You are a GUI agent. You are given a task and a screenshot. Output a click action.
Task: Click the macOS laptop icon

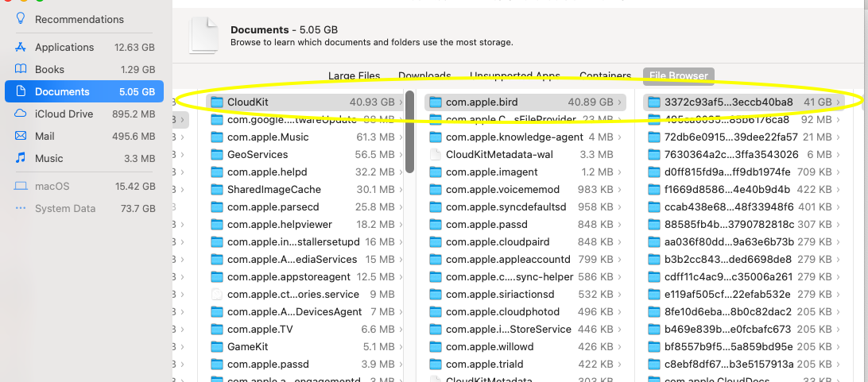click(x=21, y=187)
